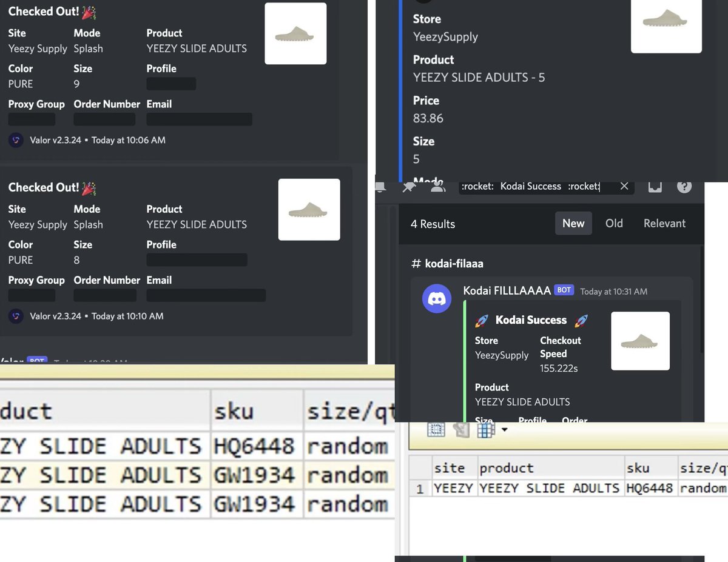Click the Kodai FILLLAAAA bot username
This screenshot has height=562, width=728.
[507, 290]
